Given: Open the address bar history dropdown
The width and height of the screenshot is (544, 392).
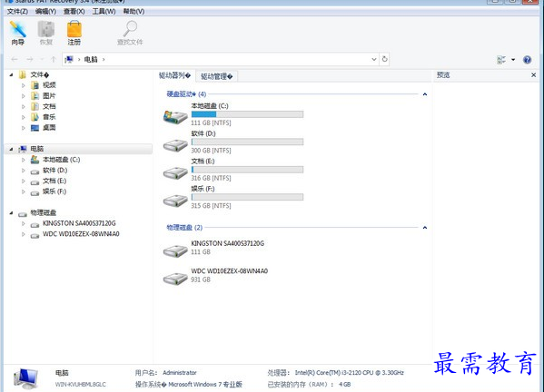Looking at the screenshot, I should point(374,59).
